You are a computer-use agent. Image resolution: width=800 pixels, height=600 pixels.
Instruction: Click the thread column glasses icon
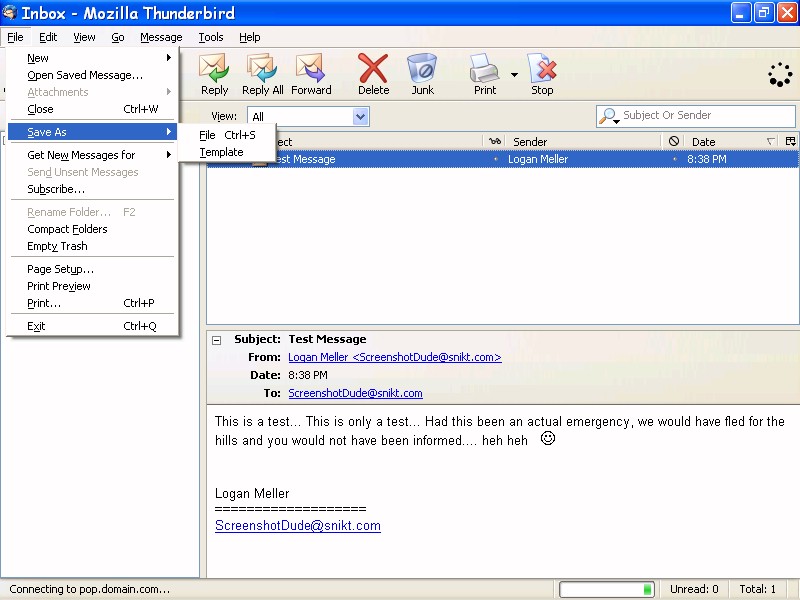coord(494,141)
